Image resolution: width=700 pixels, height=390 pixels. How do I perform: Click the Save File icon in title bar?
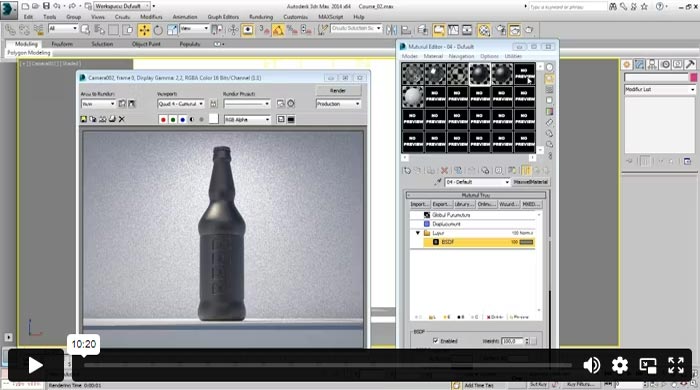click(x=46, y=6)
